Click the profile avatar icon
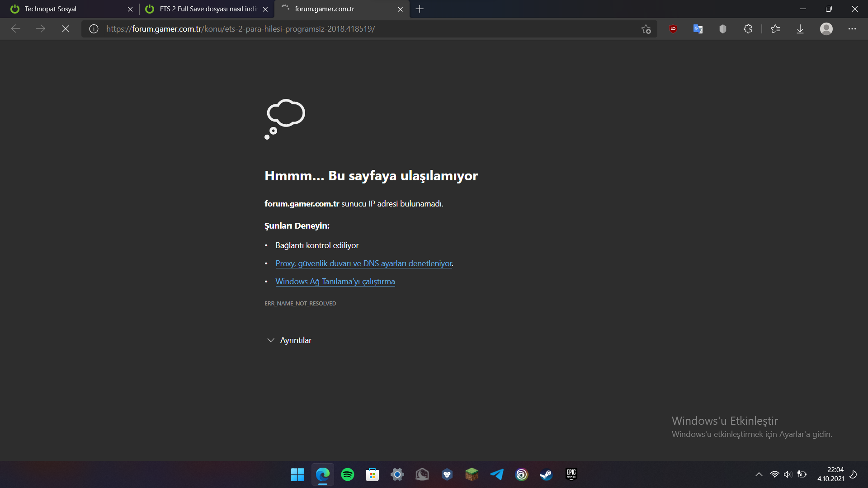 pyautogui.click(x=826, y=29)
